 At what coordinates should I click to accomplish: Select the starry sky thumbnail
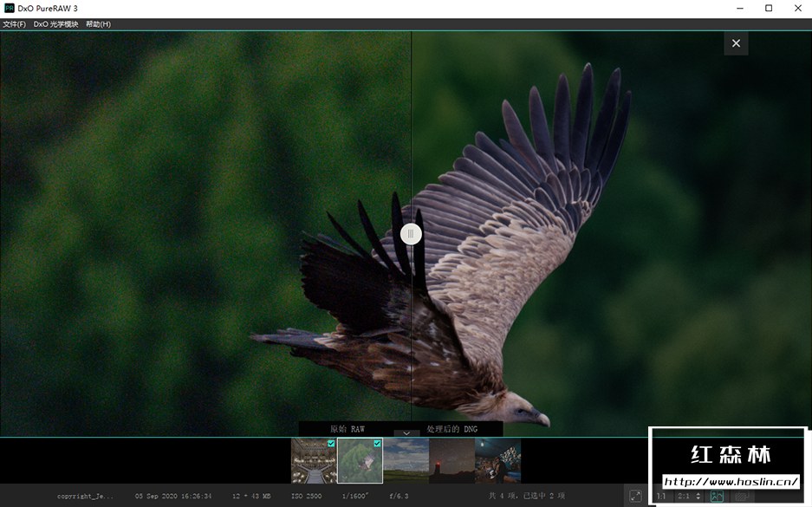(497, 461)
